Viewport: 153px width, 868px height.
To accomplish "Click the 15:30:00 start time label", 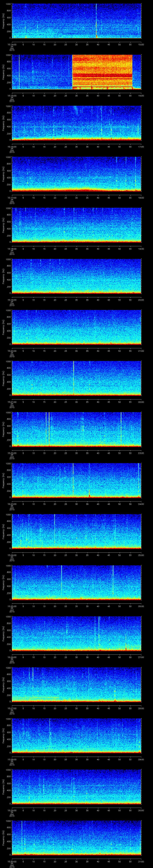I will [12, 861].
